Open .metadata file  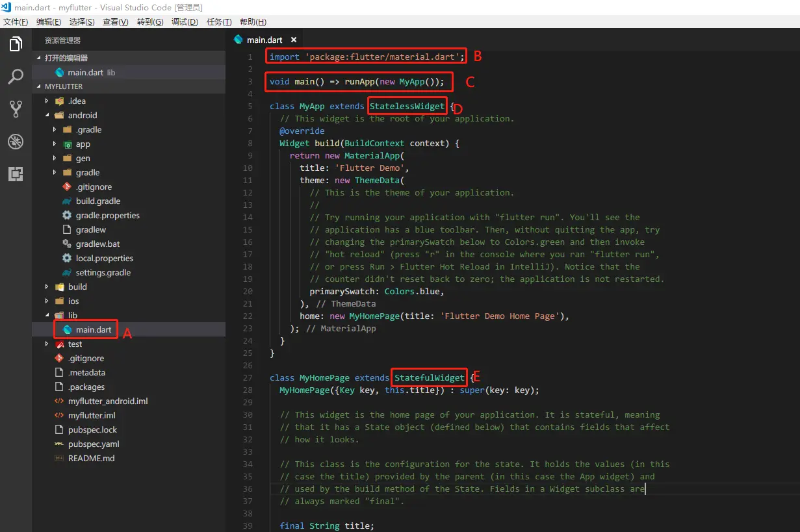(x=129, y=372)
